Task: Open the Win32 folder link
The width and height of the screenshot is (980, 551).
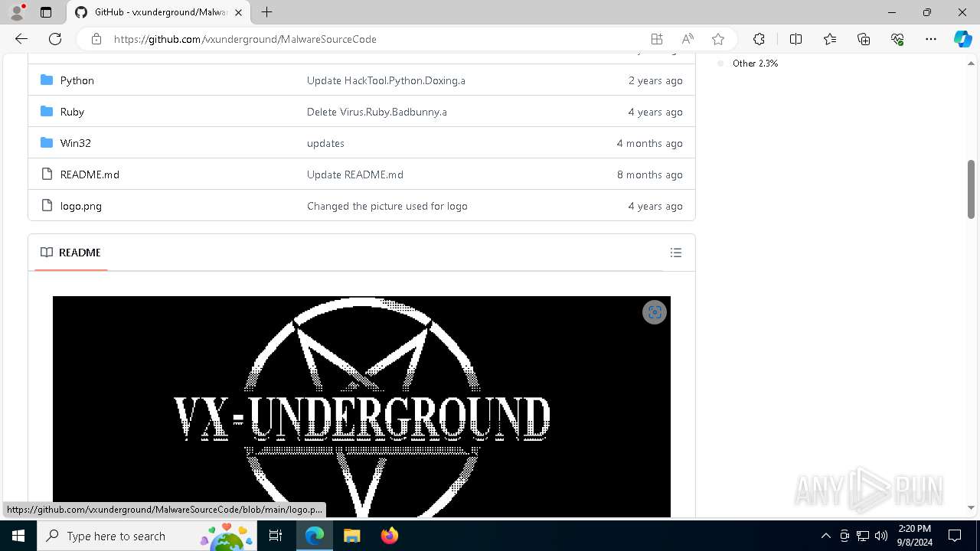Action: click(x=76, y=143)
